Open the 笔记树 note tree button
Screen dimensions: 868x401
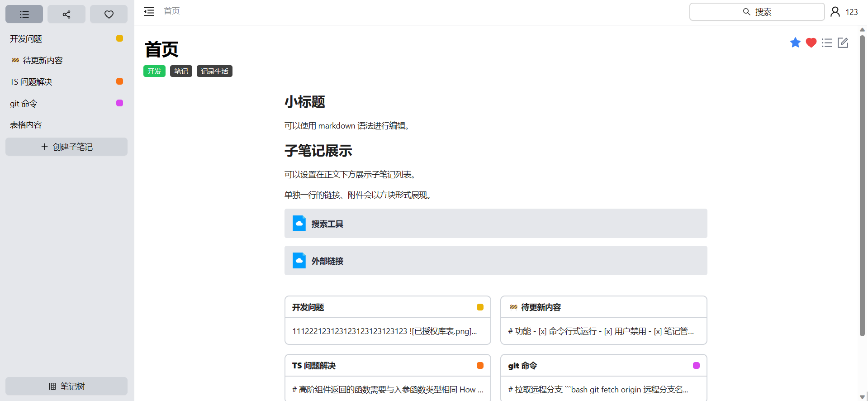click(66, 386)
